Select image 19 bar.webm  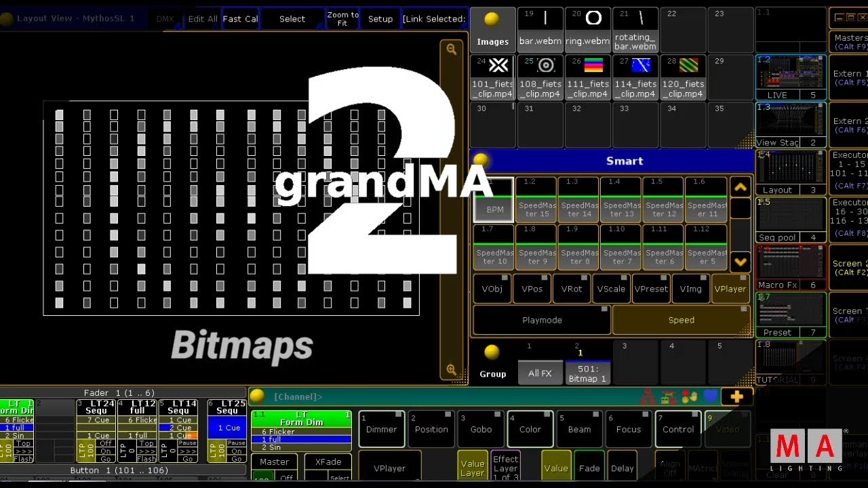[540, 30]
